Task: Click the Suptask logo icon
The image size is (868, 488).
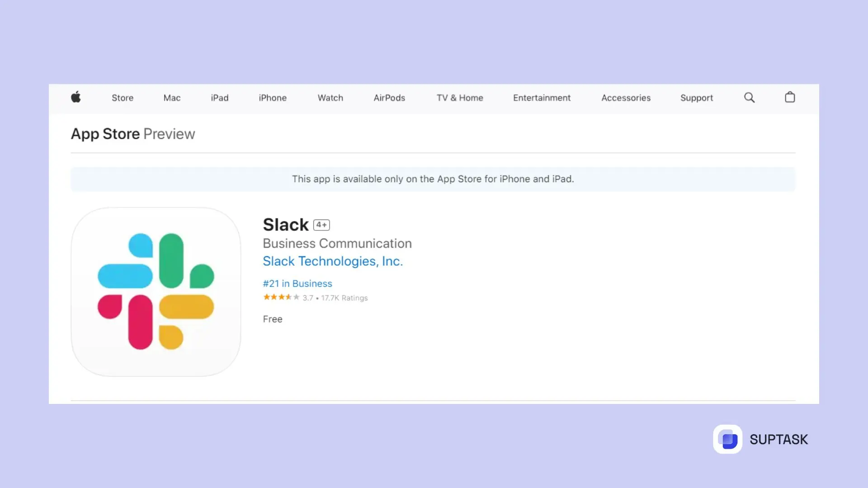Action: (x=728, y=439)
